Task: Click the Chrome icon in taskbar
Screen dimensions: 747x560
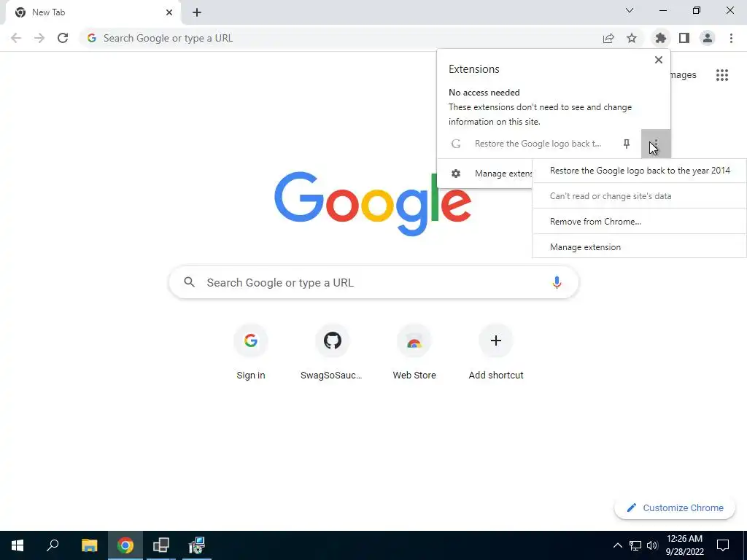Action: [125, 545]
